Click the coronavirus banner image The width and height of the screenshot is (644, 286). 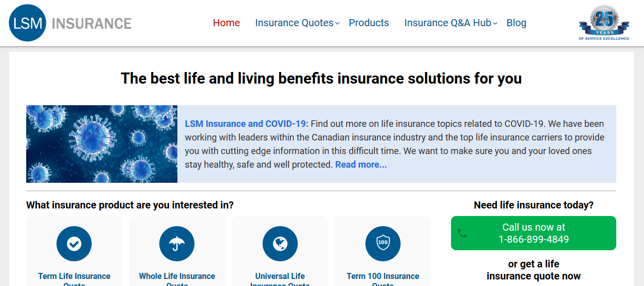102,144
